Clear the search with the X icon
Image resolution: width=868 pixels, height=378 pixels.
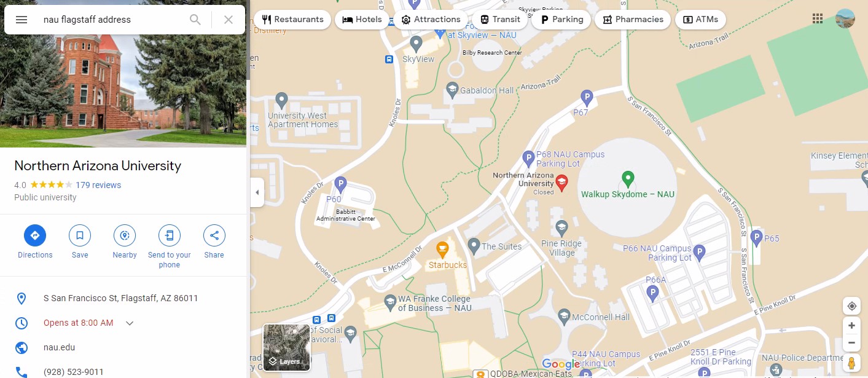click(229, 20)
